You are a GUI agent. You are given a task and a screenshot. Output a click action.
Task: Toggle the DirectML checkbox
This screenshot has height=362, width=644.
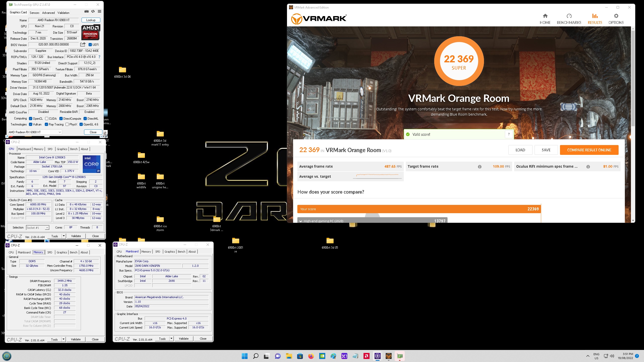[x=85, y=119]
